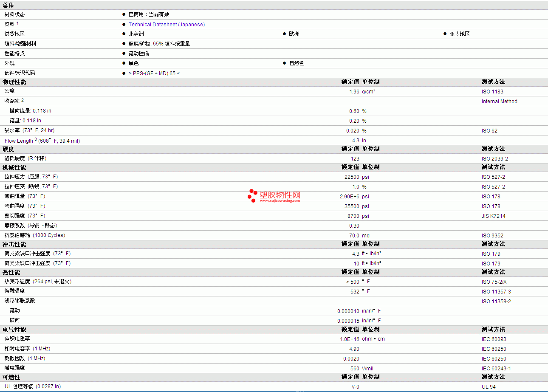Select UL flame rating V-0
The width and height of the screenshot is (548, 392).
coord(355,387)
